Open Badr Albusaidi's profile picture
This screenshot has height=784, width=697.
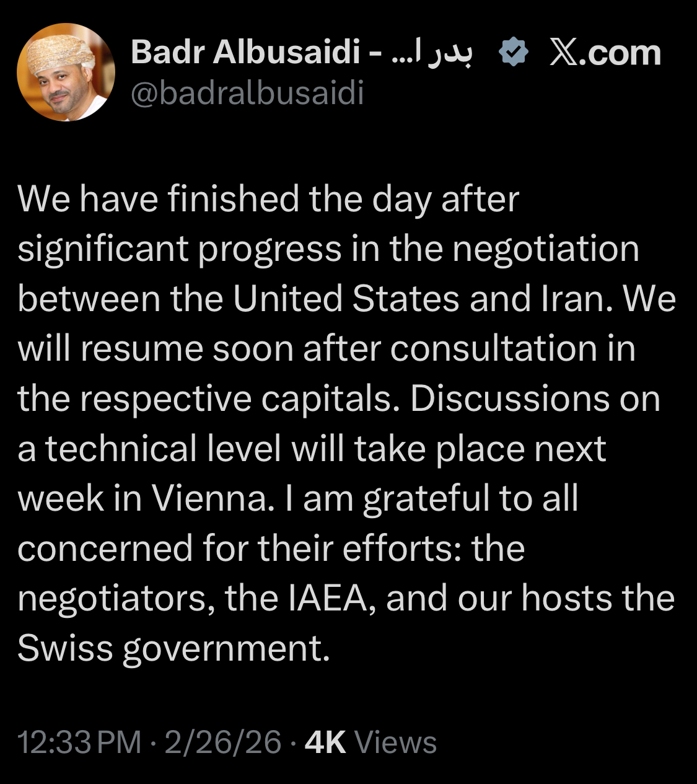tap(66, 73)
